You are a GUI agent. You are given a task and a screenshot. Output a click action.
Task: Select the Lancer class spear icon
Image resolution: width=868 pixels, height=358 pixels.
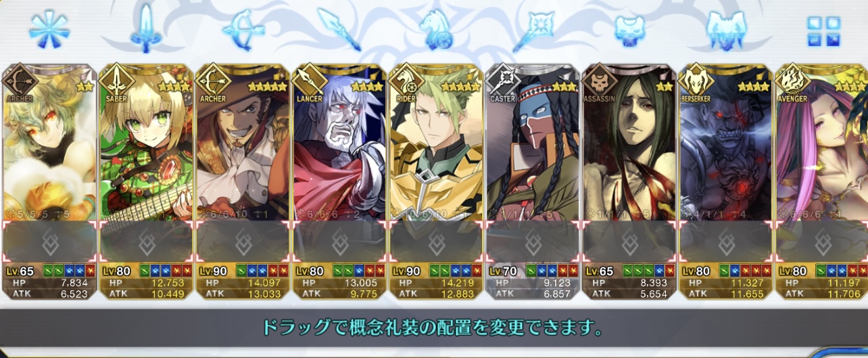pos(339,30)
